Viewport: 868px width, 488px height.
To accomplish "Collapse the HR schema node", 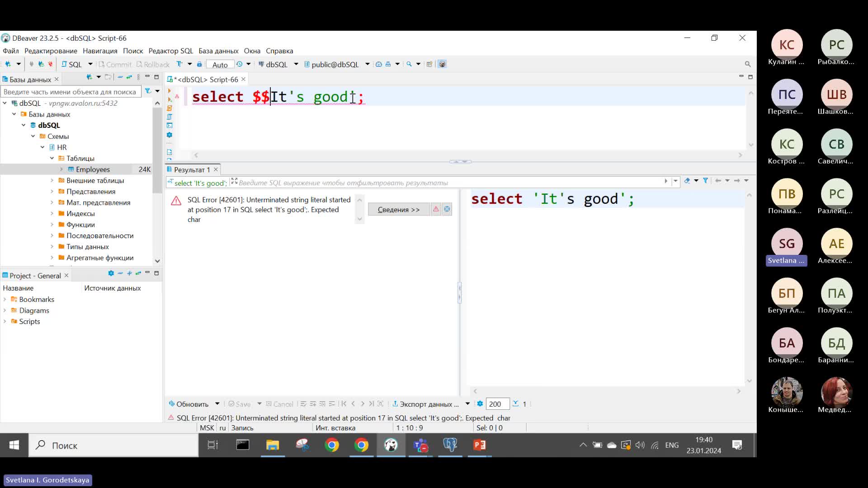I will point(42,147).
